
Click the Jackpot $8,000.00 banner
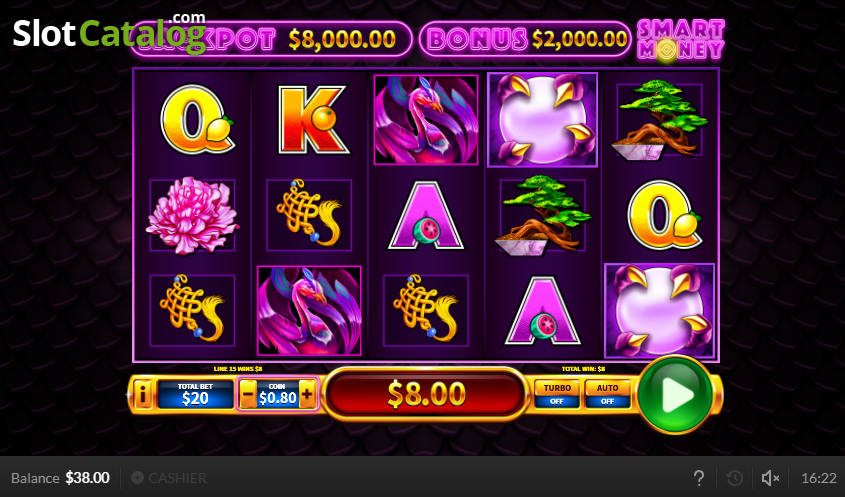pos(271,39)
